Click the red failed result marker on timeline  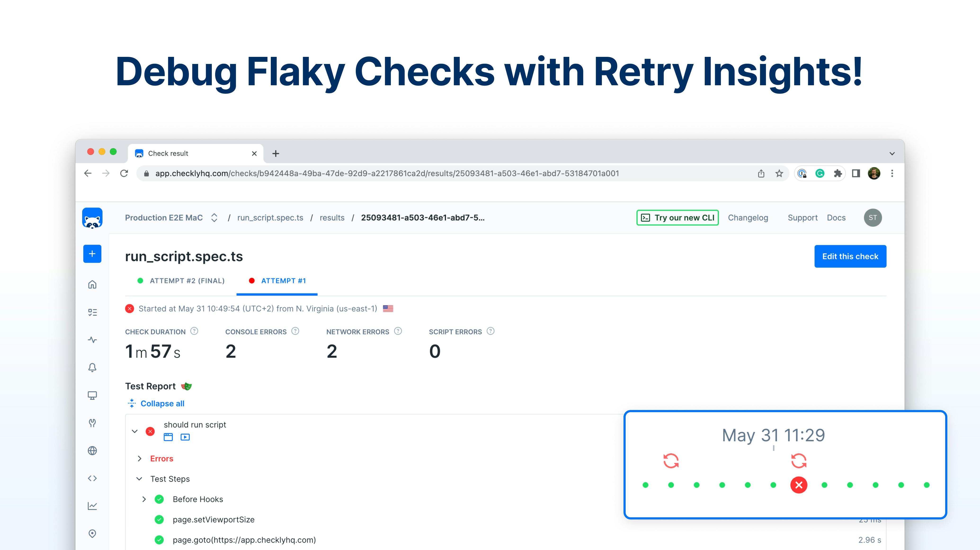coord(798,485)
